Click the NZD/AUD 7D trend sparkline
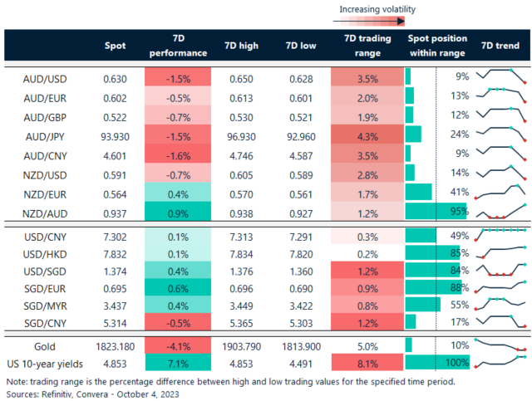This screenshot has width=532, height=401. coord(500,211)
